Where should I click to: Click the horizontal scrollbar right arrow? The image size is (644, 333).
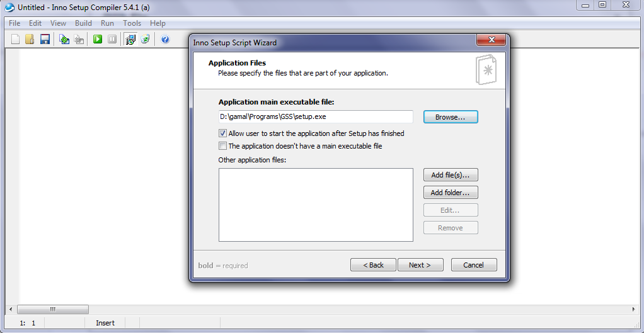tap(634, 309)
